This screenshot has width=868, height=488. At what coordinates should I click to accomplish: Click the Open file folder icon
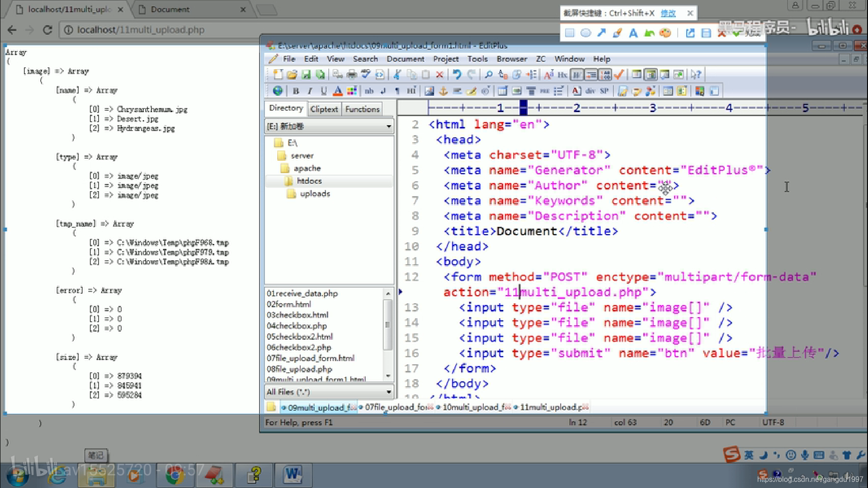tap(292, 75)
